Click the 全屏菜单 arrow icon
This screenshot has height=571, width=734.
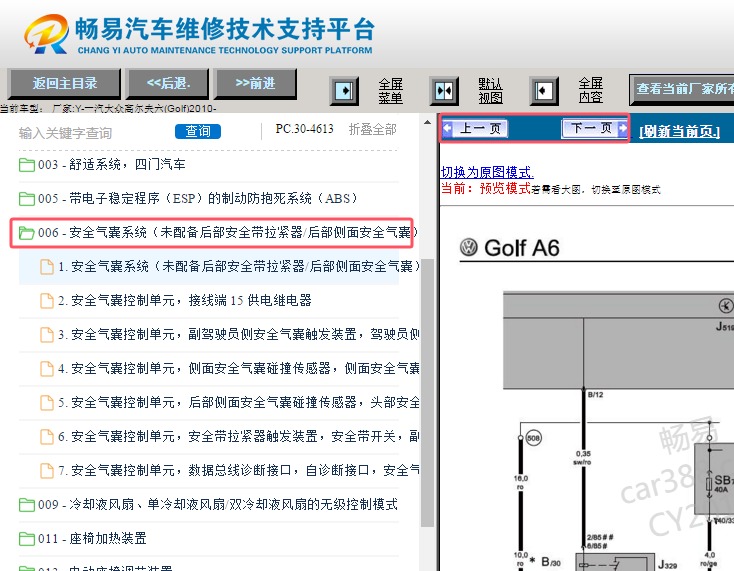[x=344, y=90]
